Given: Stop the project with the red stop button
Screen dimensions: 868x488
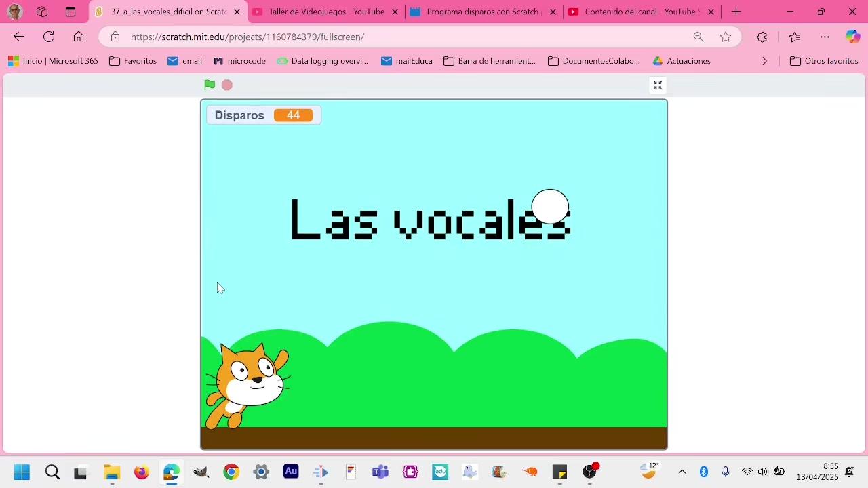Looking at the screenshot, I should coord(227,85).
